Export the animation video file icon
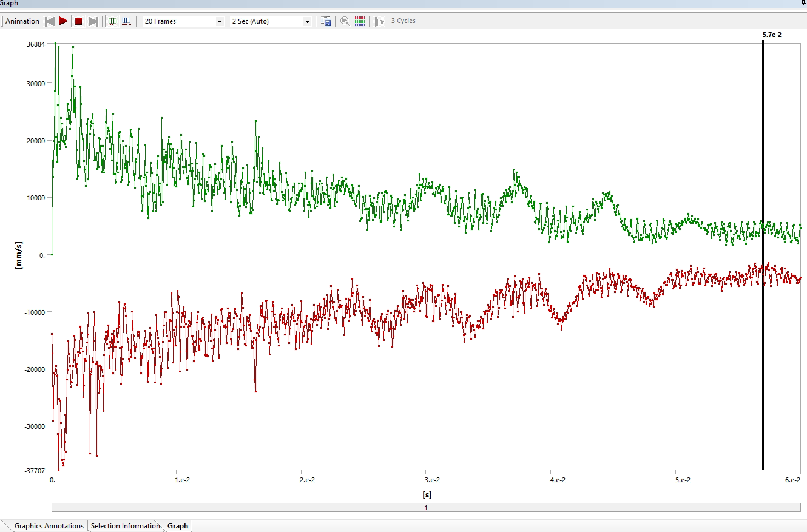Viewport: 807px width, 532px height. point(326,21)
